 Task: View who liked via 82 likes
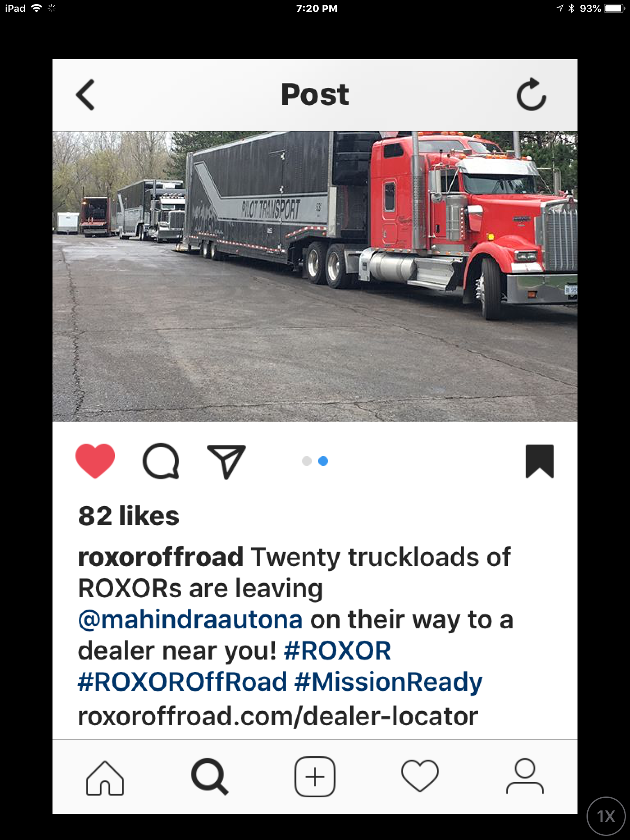128,516
